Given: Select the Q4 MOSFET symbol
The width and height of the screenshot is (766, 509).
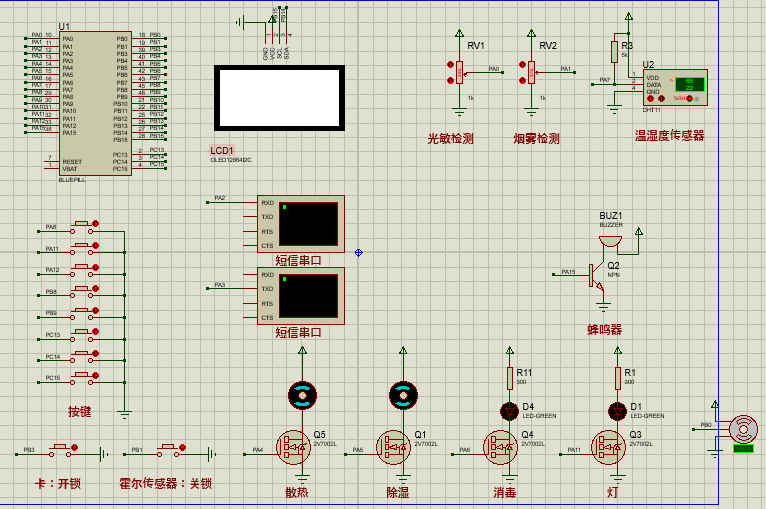Looking at the screenshot, I should click(x=501, y=447).
